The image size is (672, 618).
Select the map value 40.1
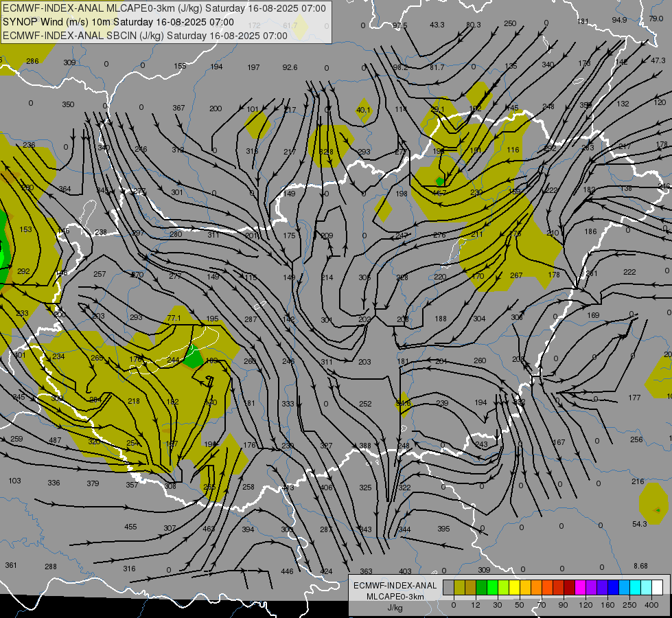coord(363,111)
